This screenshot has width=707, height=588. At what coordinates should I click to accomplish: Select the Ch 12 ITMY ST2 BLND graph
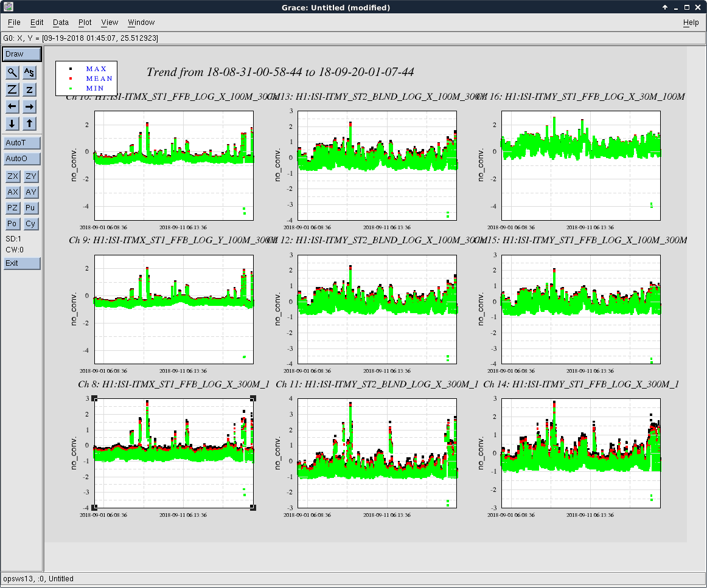click(x=377, y=309)
